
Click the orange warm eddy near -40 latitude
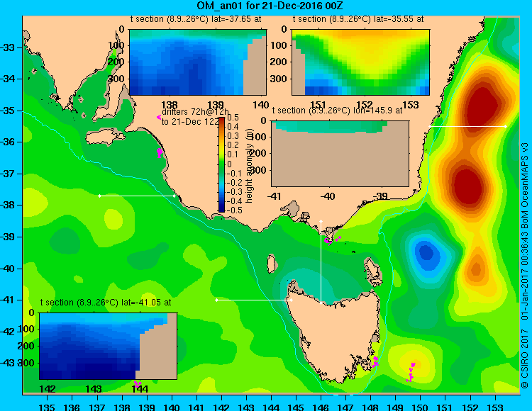click(476, 270)
